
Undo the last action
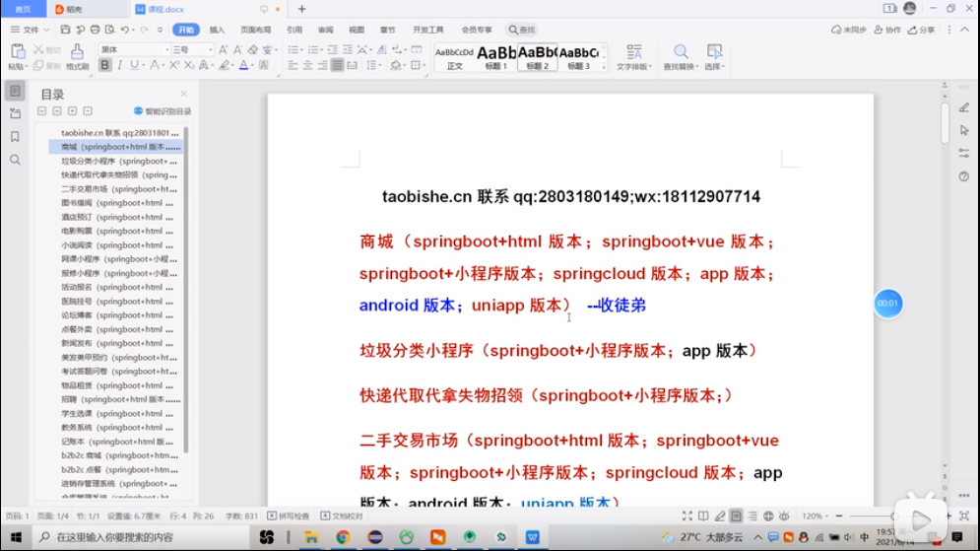coord(125,30)
